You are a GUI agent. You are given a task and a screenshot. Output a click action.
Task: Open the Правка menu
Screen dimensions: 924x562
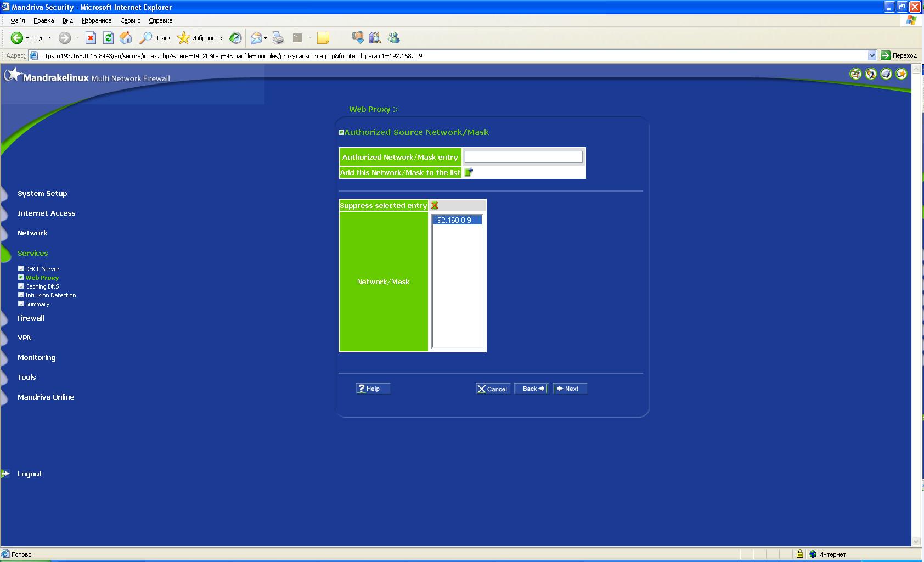43,20
